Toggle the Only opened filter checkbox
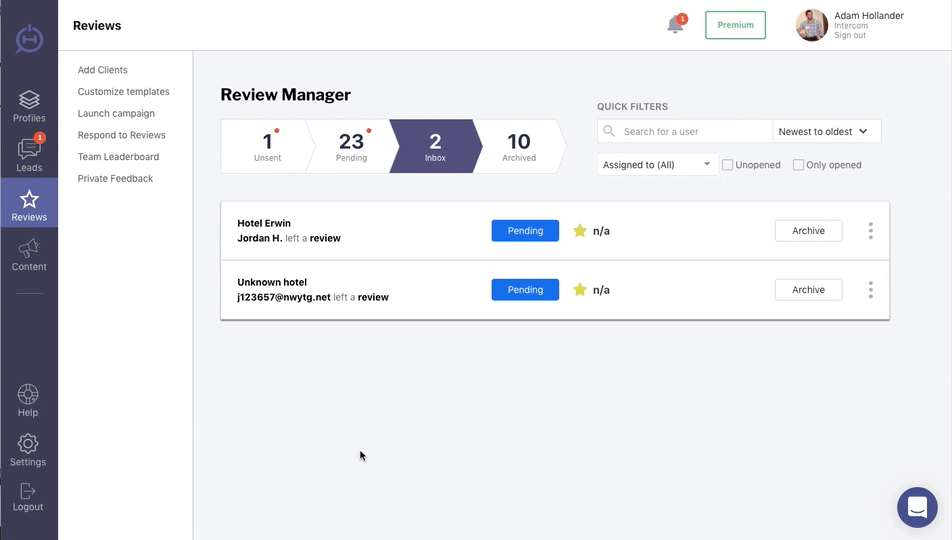The height and width of the screenshot is (540, 952). [798, 165]
